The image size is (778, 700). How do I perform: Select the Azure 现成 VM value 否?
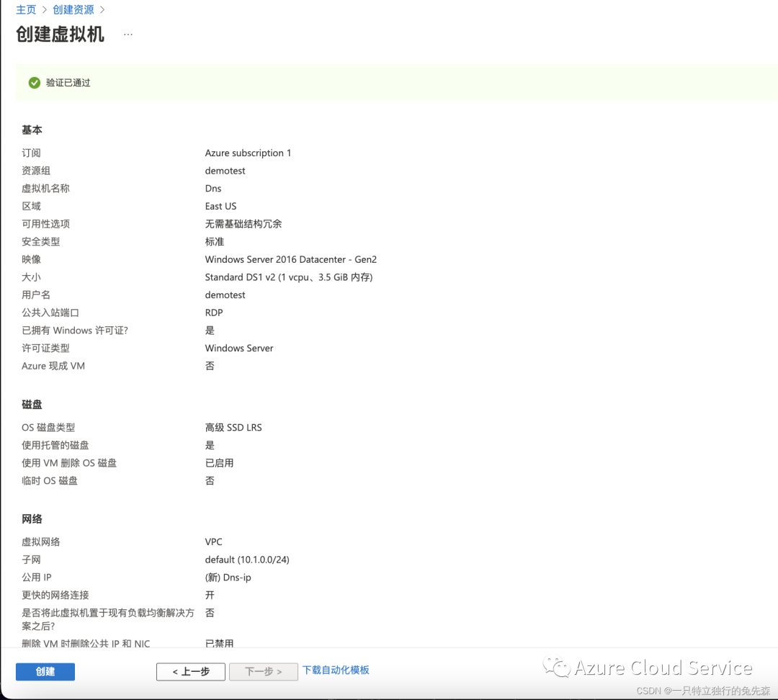(x=210, y=366)
